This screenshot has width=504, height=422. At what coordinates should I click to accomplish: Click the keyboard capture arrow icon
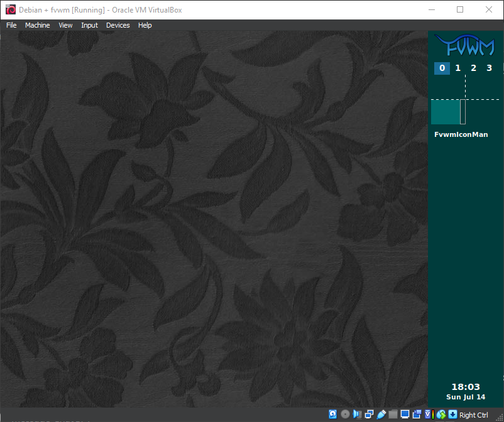452,414
